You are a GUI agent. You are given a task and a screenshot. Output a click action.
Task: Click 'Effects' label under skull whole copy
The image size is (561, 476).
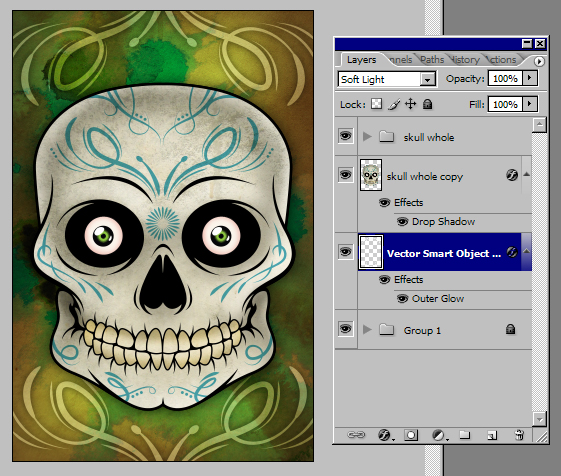click(408, 203)
